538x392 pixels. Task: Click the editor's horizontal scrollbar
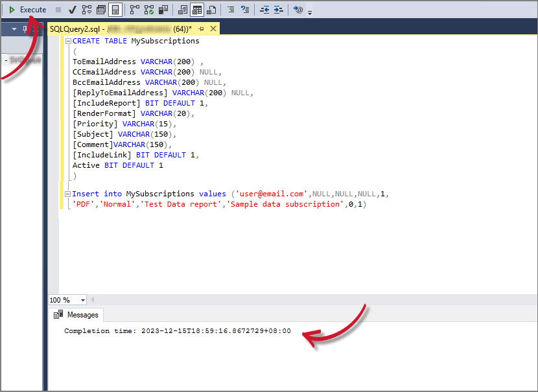292,300
